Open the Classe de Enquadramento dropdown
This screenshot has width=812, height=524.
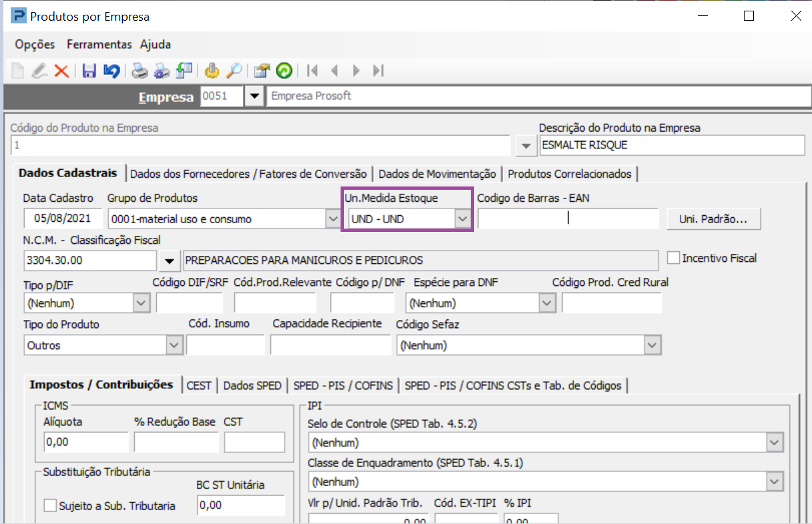(775, 481)
